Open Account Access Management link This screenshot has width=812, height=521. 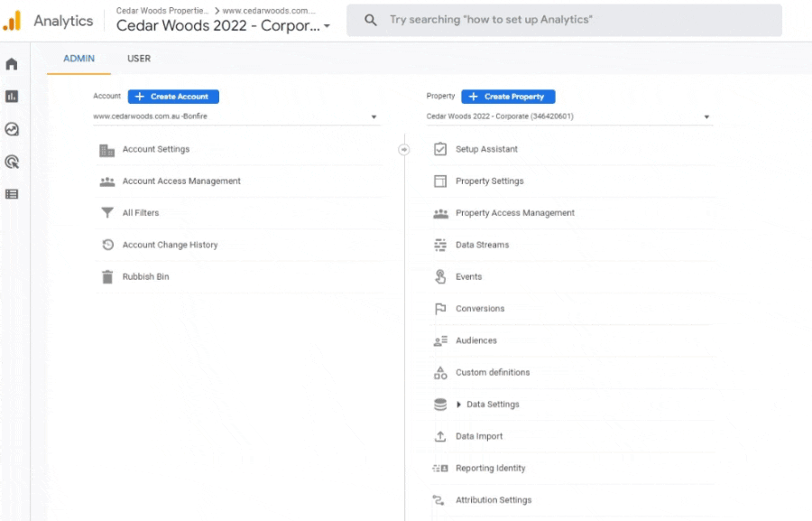point(181,181)
